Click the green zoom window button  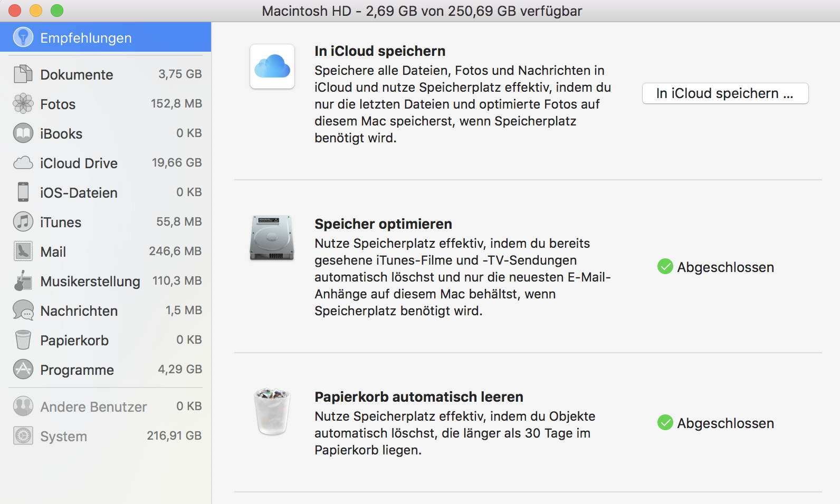tap(57, 11)
